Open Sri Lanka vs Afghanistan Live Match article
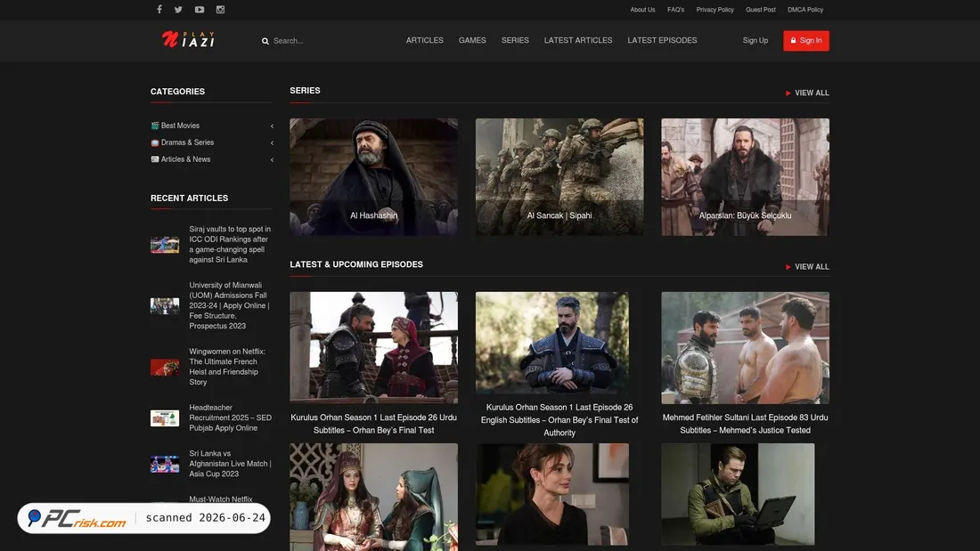980x551 pixels. [230, 464]
